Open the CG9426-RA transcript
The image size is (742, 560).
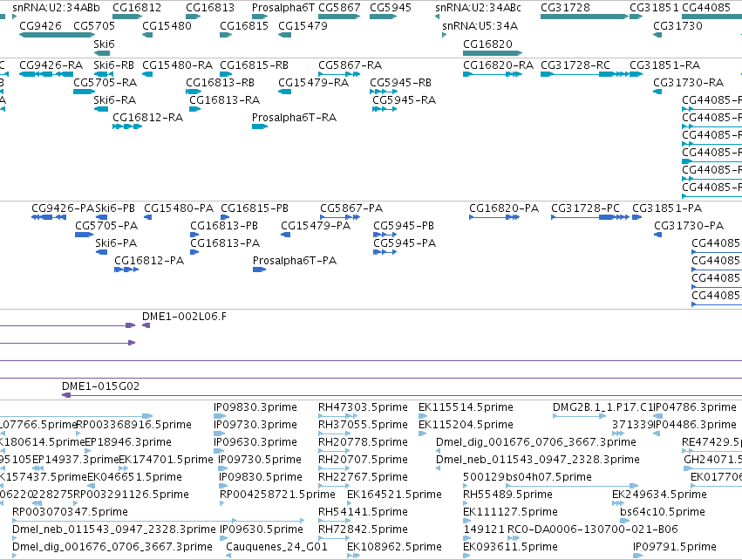point(51,65)
